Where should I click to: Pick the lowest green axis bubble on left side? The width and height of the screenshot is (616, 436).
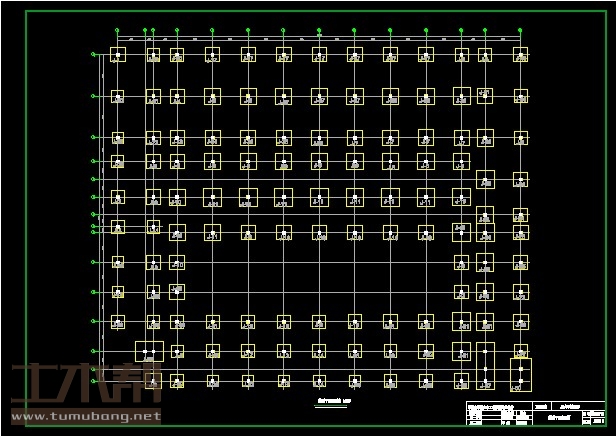[94, 381]
